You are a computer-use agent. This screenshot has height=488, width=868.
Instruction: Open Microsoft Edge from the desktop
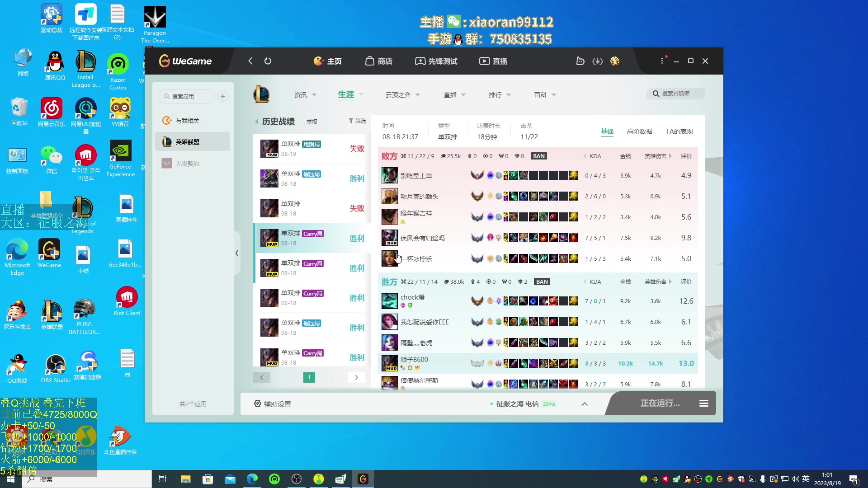[17, 257]
